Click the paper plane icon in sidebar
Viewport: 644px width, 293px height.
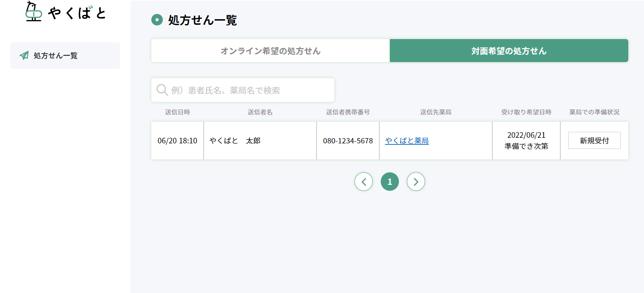pos(24,55)
